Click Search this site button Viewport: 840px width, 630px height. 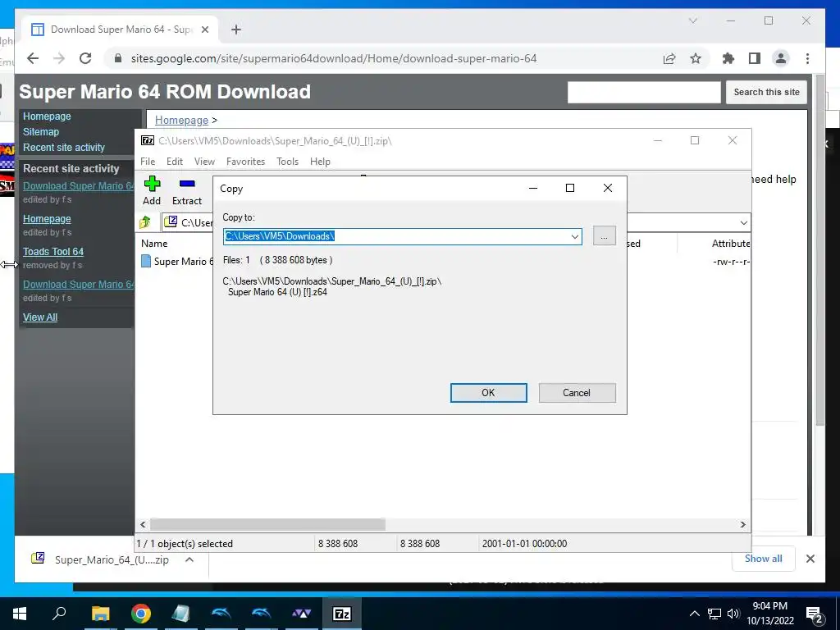click(766, 92)
